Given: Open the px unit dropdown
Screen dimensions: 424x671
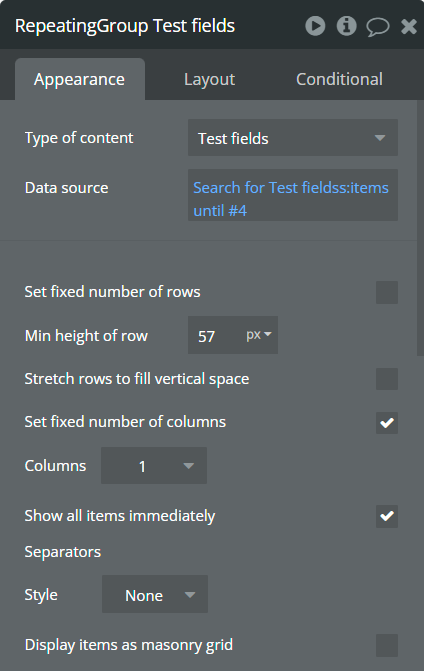Looking at the screenshot, I should coord(259,335).
